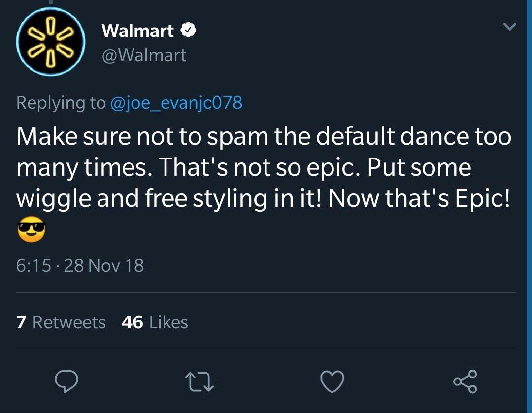View the 7 Retweets list
Image resolution: width=532 pixels, height=413 pixels.
[60, 322]
